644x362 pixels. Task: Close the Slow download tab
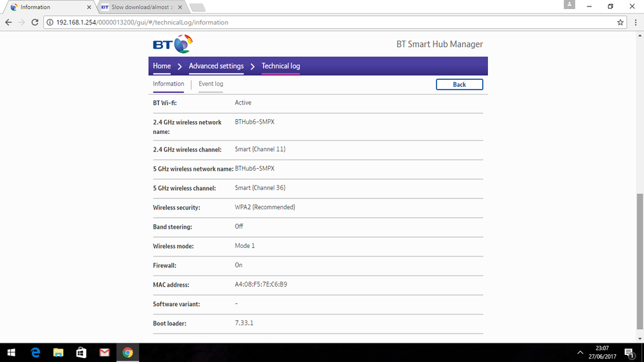tap(180, 7)
